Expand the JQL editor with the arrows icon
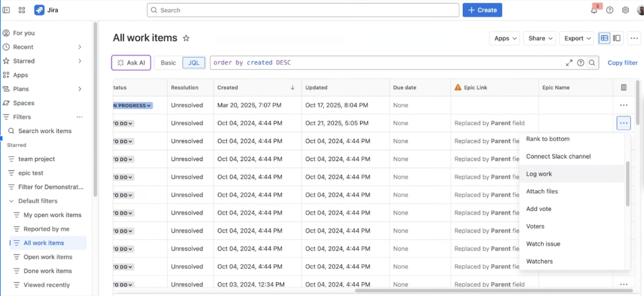Viewport: 644px width, 296px height. click(x=569, y=63)
